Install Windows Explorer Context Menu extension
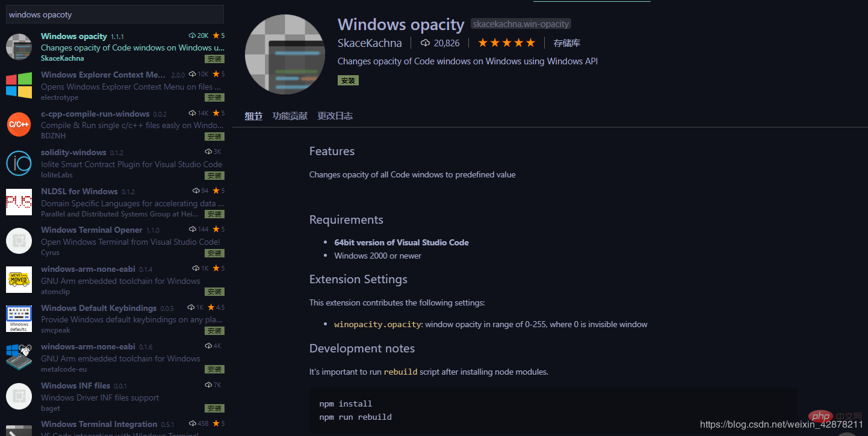This screenshot has height=436, width=868. [x=214, y=97]
